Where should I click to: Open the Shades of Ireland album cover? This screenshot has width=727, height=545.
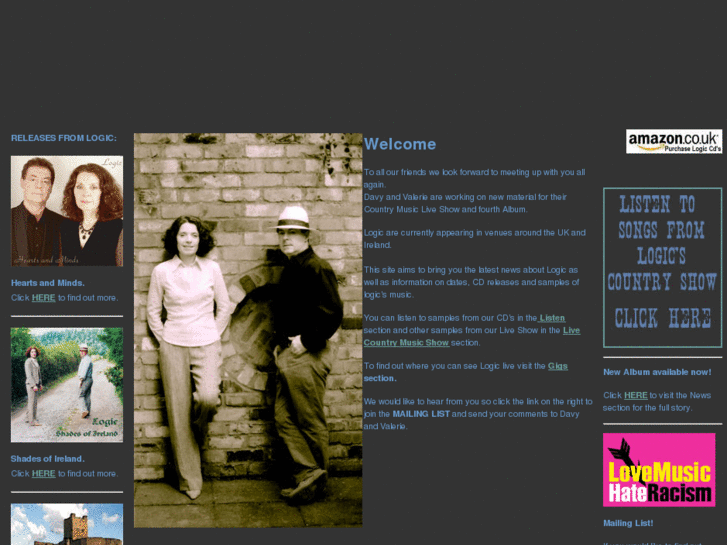pyautogui.click(x=67, y=385)
